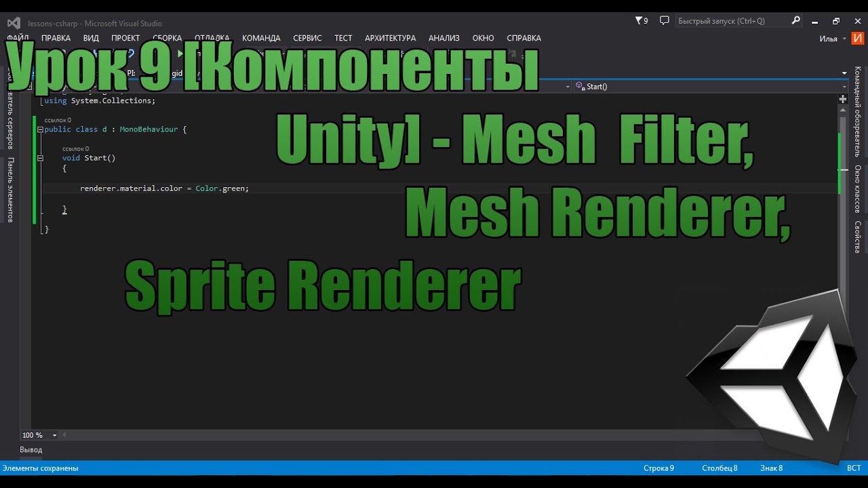Open the notifications flag showing 9
Image resolution: width=868 pixels, height=488 pixels.
[641, 21]
